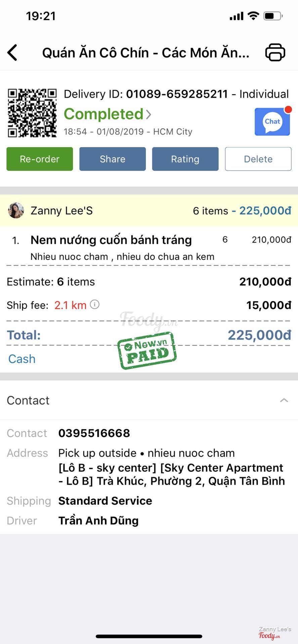The image size is (298, 644).
Task: Tap the 2.1 km ship distance
Action: point(70,305)
